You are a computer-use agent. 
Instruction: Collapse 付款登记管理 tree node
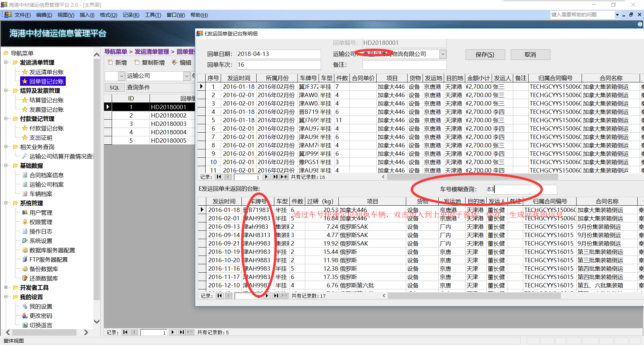[6, 119]
